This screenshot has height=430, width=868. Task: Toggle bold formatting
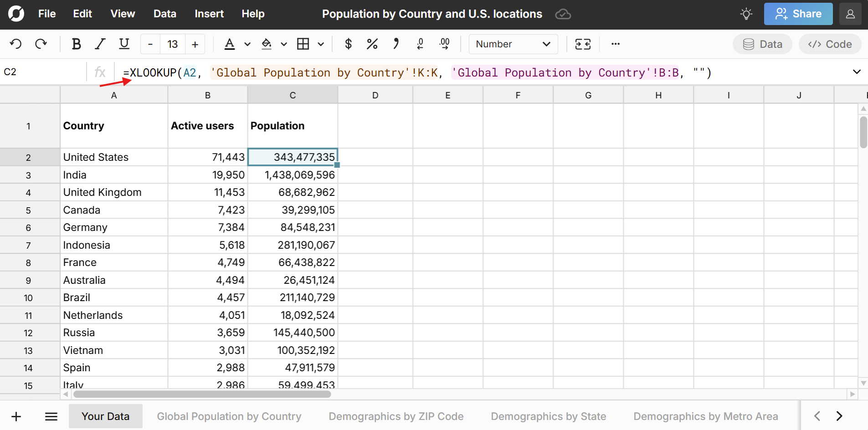click(76, 44)
